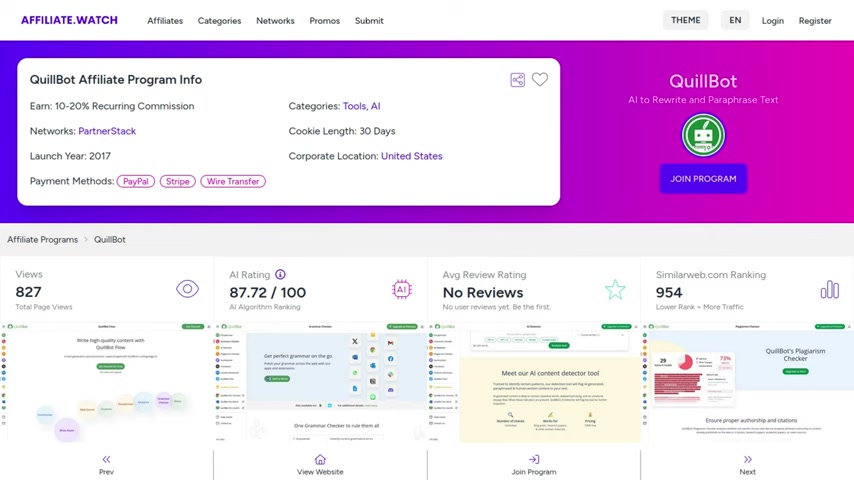Open the AI Rating info tooltip icon
Viewport: 854px width, 480px height.
280,275
